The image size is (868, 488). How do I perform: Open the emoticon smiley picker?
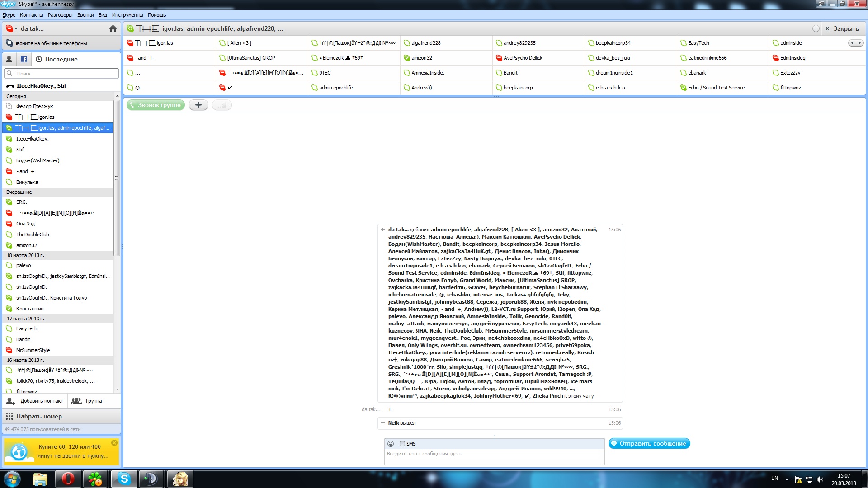(391, 444)
